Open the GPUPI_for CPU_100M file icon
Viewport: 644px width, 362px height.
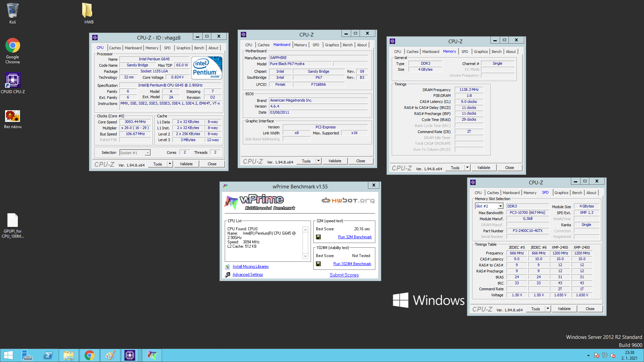(13, 226)
